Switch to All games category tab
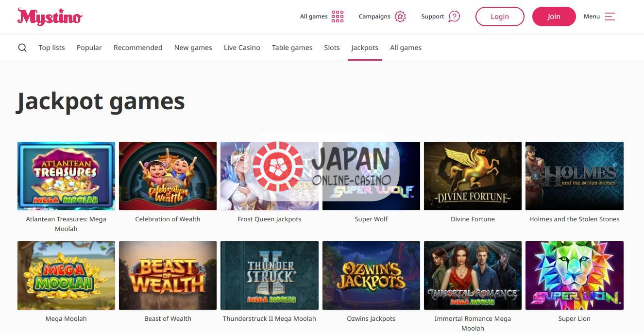The height and width of the screenshot is (333, 644). pos(406,48)
